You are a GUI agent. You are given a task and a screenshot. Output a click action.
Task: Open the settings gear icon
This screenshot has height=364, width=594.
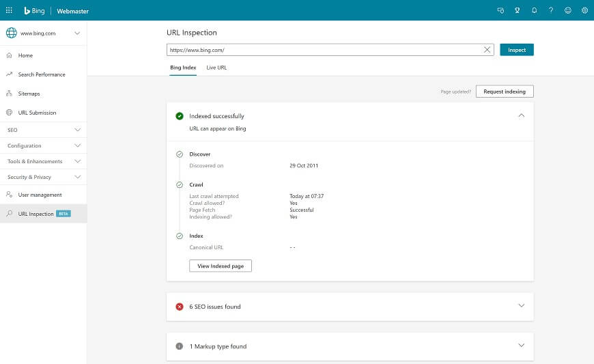pyautogui.click(x=584, y=11)
